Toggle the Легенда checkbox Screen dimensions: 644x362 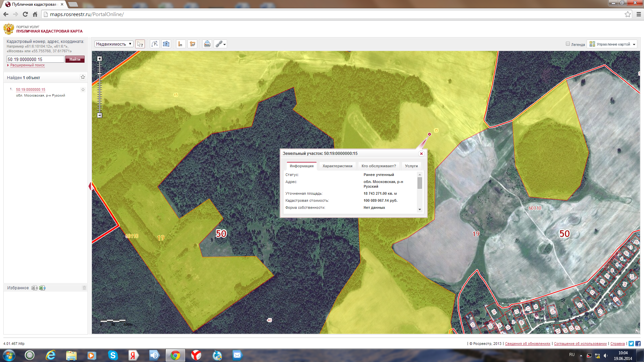(568, 44)
